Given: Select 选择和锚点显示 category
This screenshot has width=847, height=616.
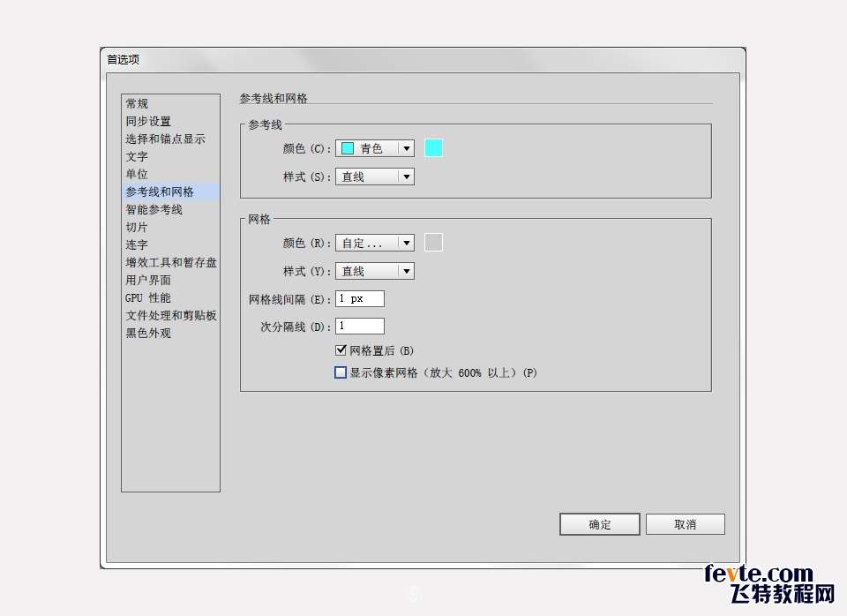Looking at the screenshot, I should tap(170, 139).
